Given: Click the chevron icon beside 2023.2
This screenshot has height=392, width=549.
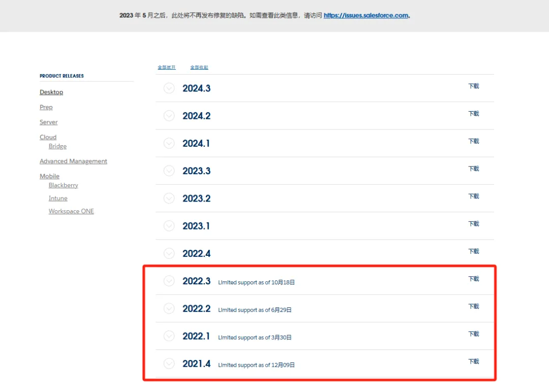Looking at the screenshot, I should pyautogui.click(x=169, y=198).
